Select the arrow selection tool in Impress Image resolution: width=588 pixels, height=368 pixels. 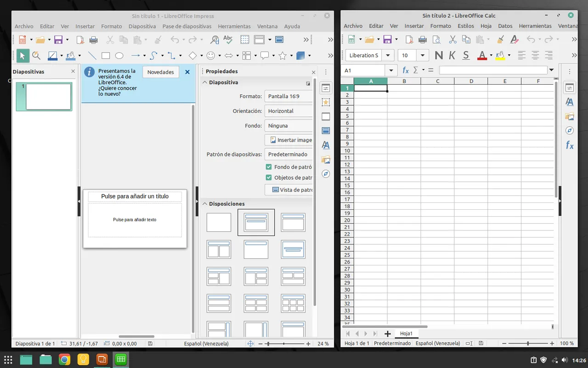(x=22, y=56)
